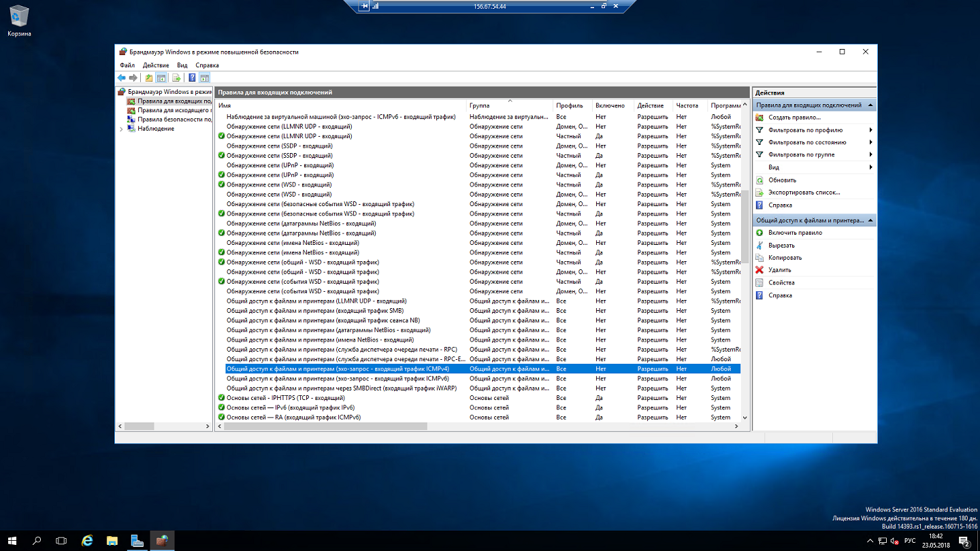Select rule Наблюдение за виртуальной машиной (эхо-запрос - ICMPv6)
The height and width of the screenshot is (551, 980).
pyautogui.click(x=341, y=117)
